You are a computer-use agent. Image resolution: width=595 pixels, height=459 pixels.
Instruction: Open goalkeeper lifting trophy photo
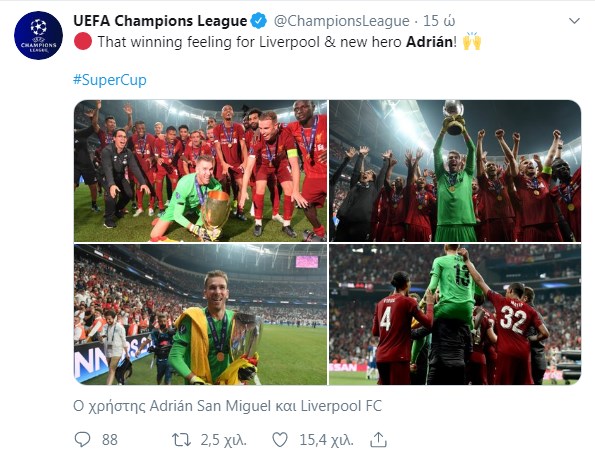coord(455,171)
